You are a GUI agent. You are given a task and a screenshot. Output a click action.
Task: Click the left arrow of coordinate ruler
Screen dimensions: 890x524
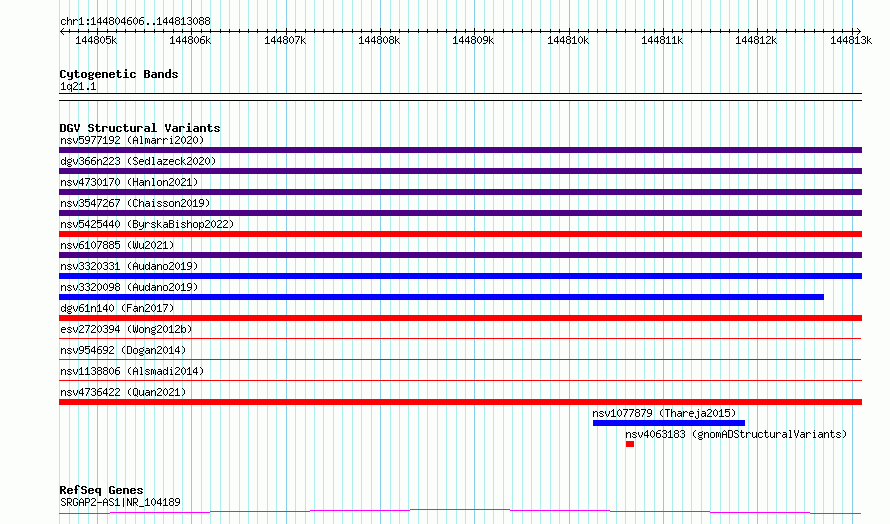62,31
